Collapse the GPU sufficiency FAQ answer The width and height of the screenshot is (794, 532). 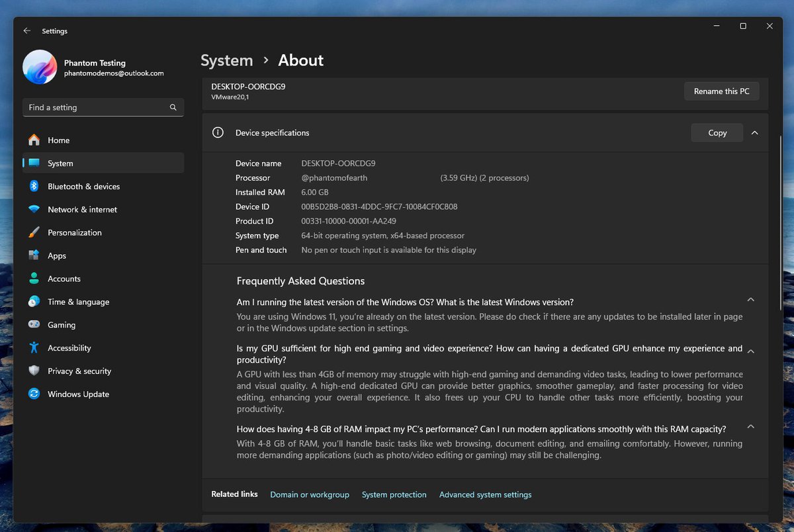pyautogui.click(x=750, y=351)
